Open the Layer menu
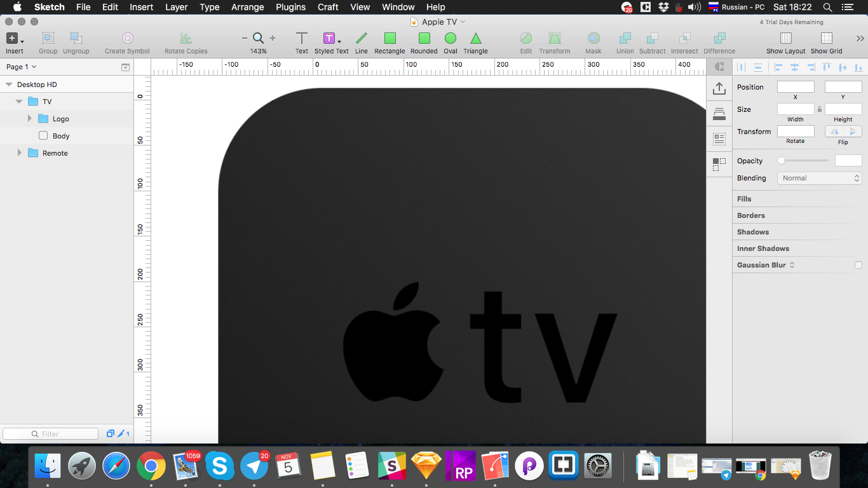This screenshot has height=488, width=868. click(x=177, y=7)
